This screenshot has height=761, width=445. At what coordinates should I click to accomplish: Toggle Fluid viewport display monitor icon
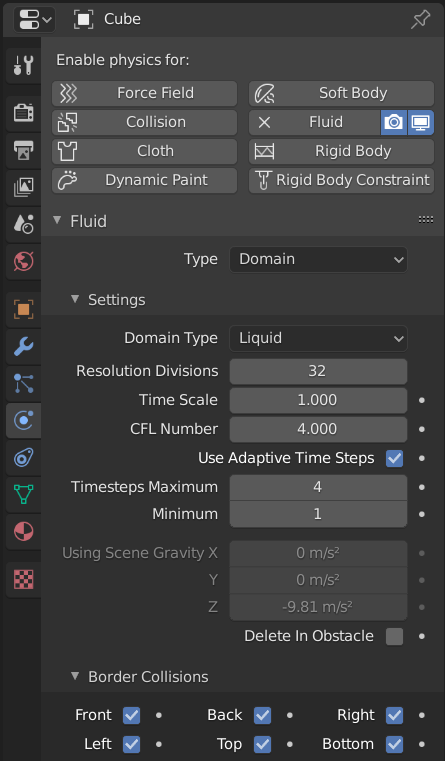(x=420, y=122)
